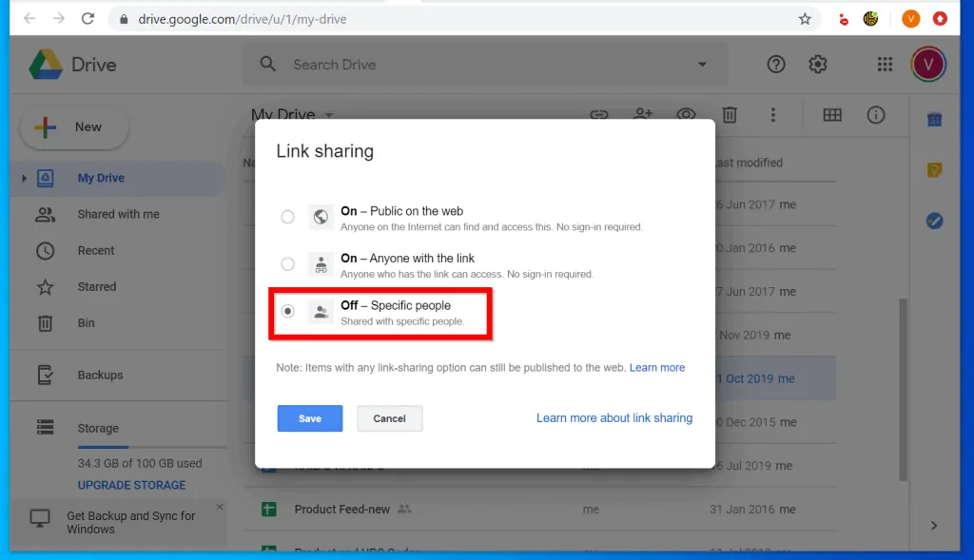This screenshot has height=560, width=974.
Task: Open the more actions three-dot menu
Action: pos(773,115)
